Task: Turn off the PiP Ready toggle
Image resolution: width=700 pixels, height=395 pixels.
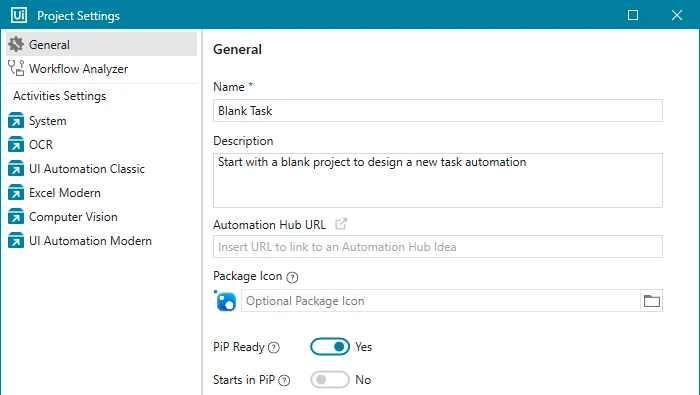Action: point(330,347)
